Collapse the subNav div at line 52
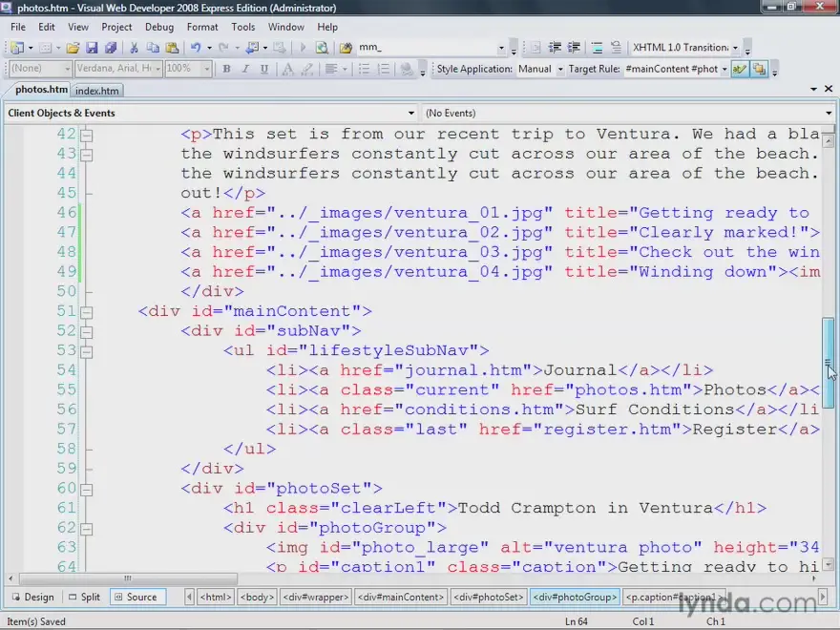 [86, 332]
